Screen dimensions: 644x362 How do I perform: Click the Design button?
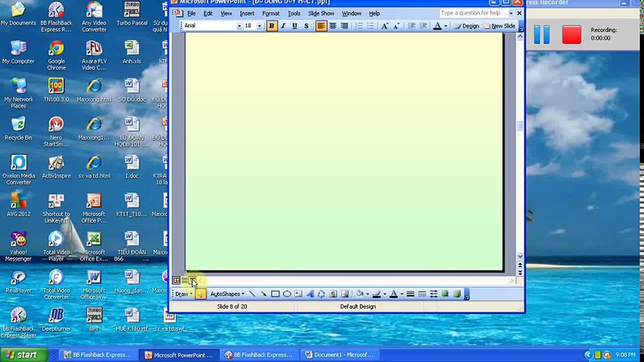click(x=467, y=26)
